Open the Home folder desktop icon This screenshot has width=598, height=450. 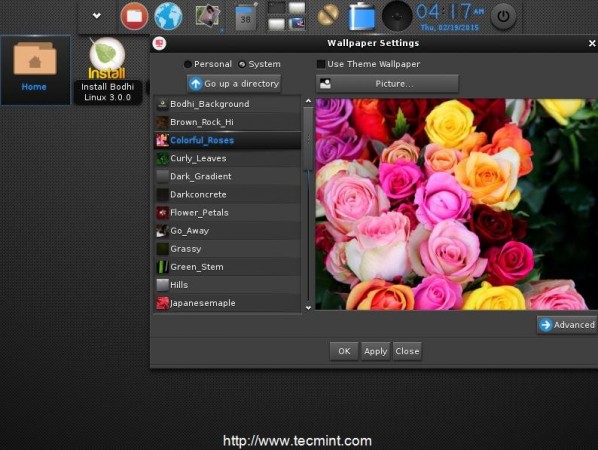(35, 69)
